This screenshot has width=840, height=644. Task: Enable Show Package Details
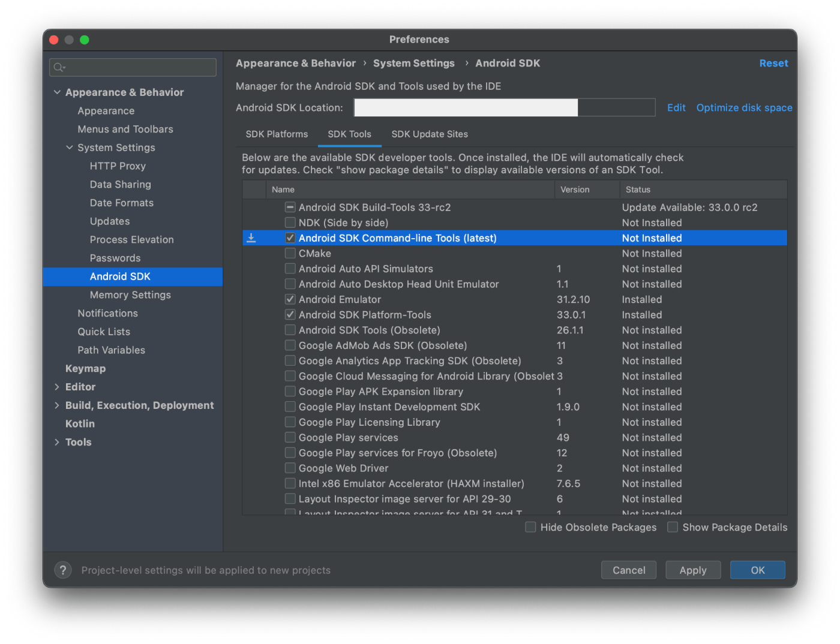pos(673,527)
